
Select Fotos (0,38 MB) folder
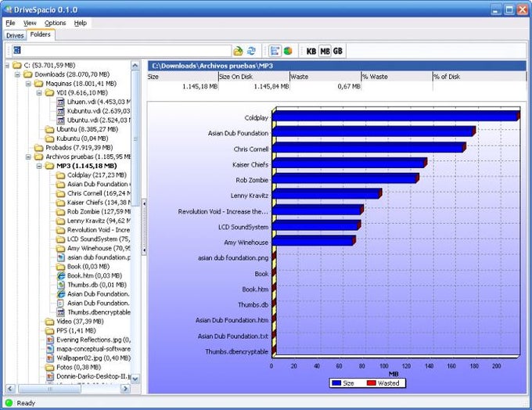(x=79, y=368)
